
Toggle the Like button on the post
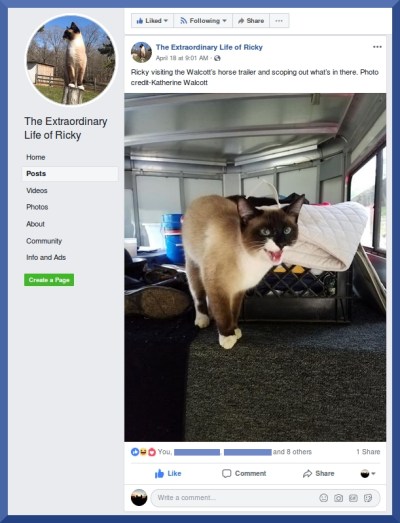(168, 473)
